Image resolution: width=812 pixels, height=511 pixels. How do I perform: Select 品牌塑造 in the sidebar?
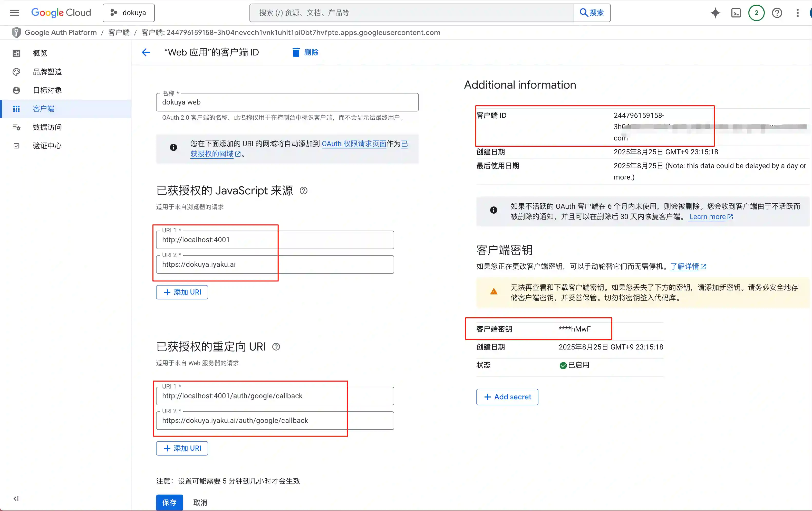click(47, 71)
